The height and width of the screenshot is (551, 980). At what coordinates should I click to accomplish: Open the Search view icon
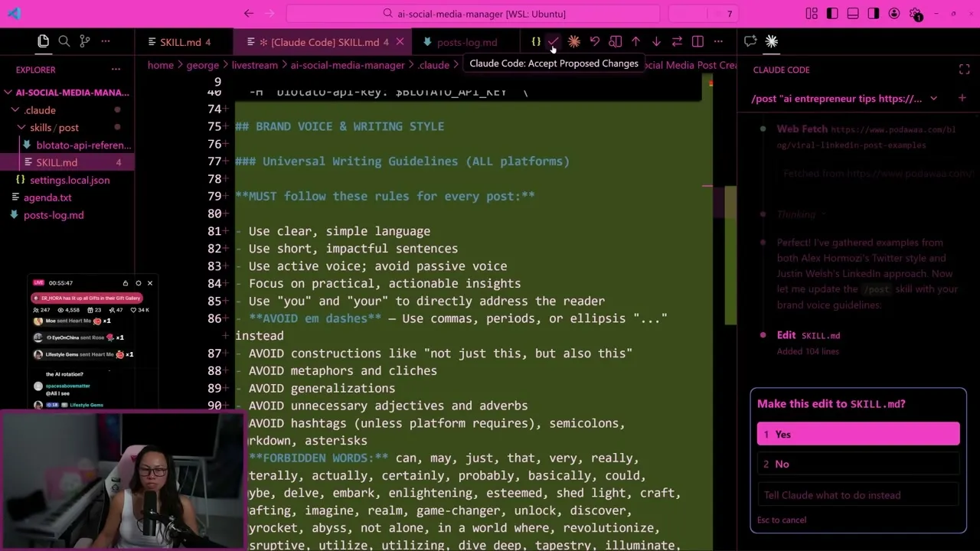(64, 41)
